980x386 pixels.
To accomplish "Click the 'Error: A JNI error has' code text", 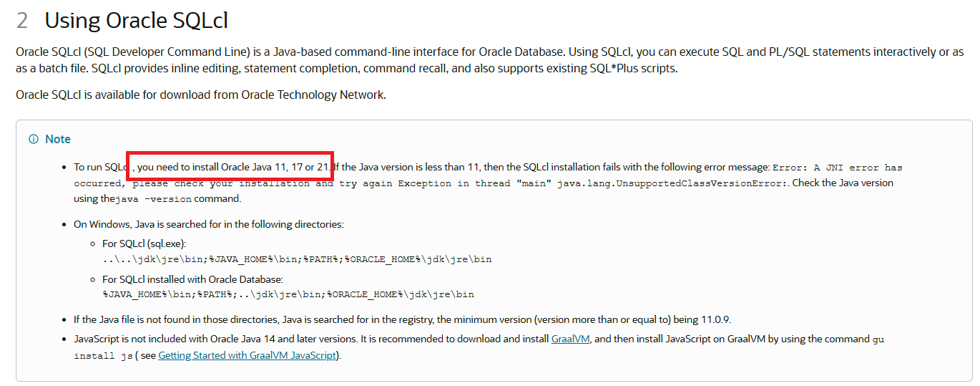I will coord(838,168).
